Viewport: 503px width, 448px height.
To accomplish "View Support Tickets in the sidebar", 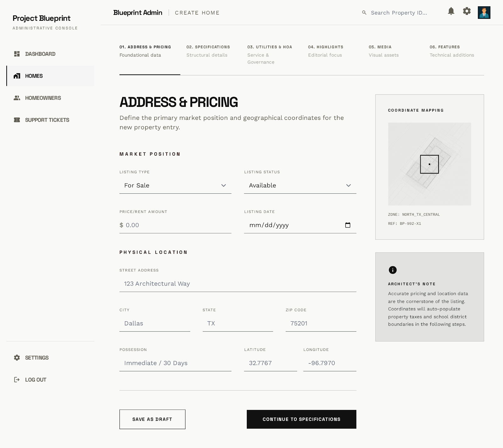I will tap(47, 120).
